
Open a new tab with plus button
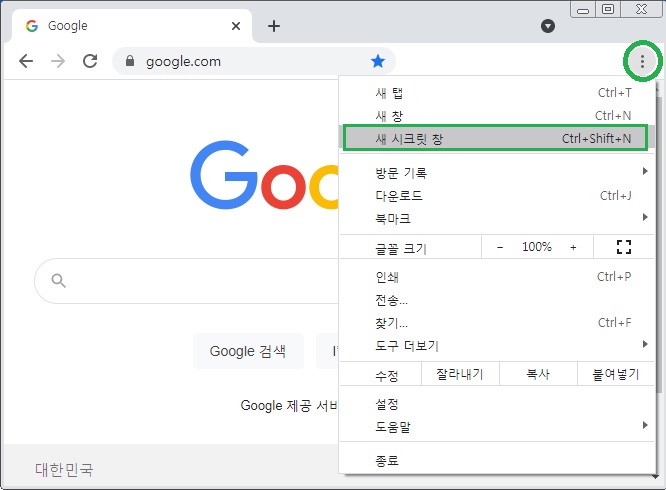(274, 26)
